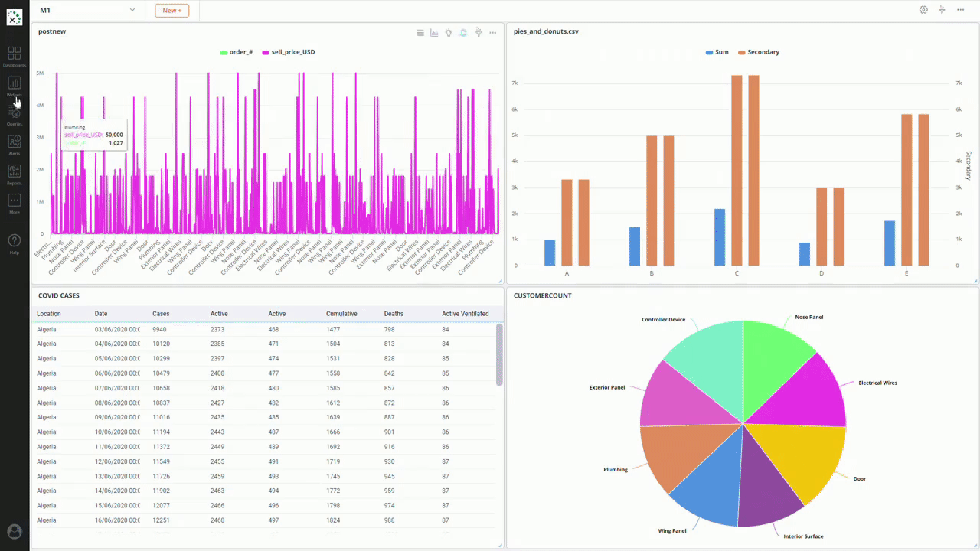The width and height of the screenshot is (980, 551).
Task: Open the hamburger menu on postnew widget
Action: [420, 32]
